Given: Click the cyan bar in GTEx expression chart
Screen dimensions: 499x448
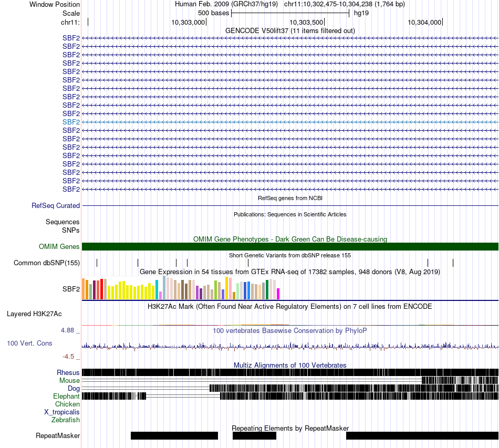Looking at the screenshot, I should [x=157, y=289].
